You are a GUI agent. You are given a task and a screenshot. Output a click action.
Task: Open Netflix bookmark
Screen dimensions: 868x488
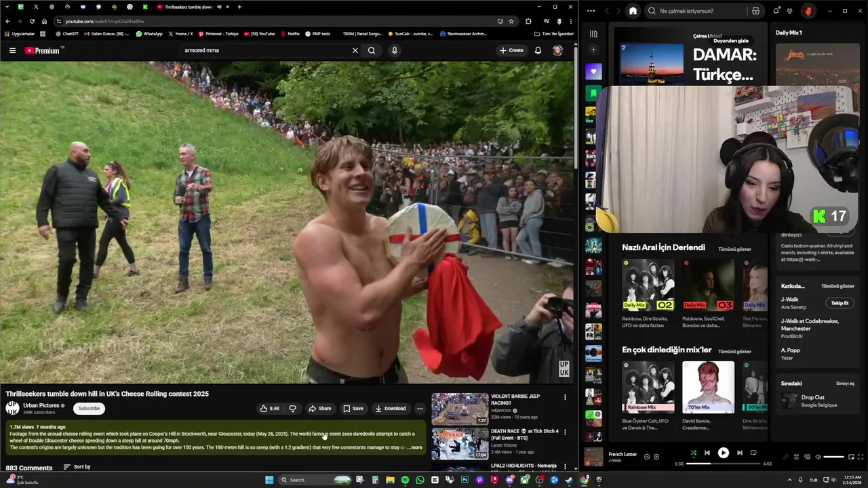click(290, 33)
